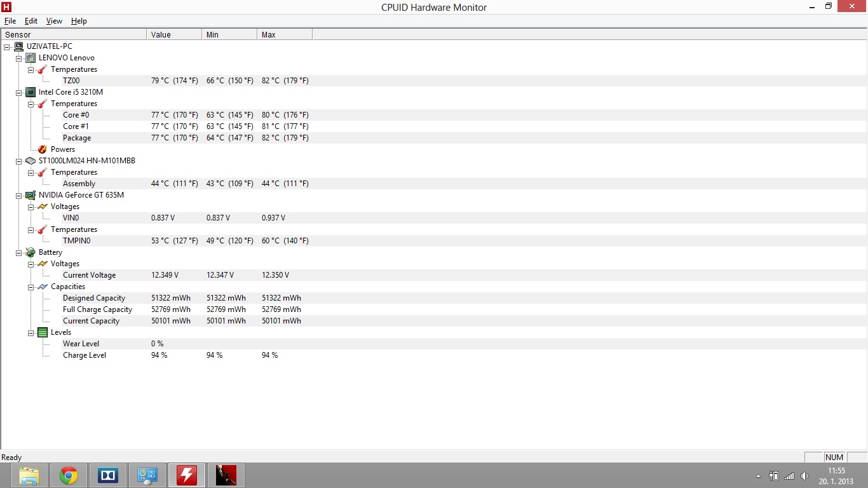Collapse the Capacities section
The image size is (868, 488).
pos(31,287)
